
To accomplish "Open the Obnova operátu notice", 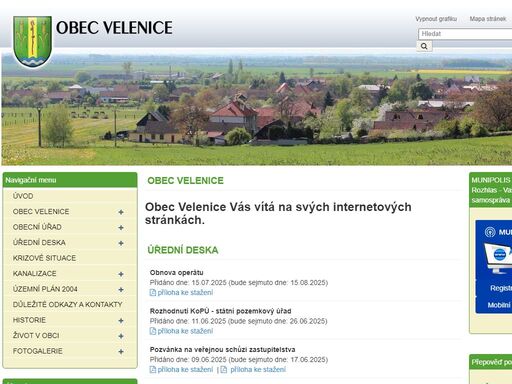I will click(x=176, y=273).
